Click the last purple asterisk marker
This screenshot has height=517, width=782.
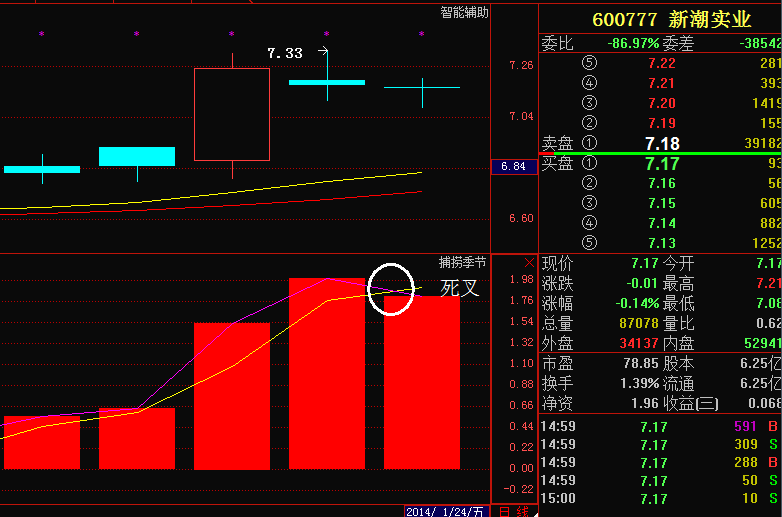tap(421, 34)
